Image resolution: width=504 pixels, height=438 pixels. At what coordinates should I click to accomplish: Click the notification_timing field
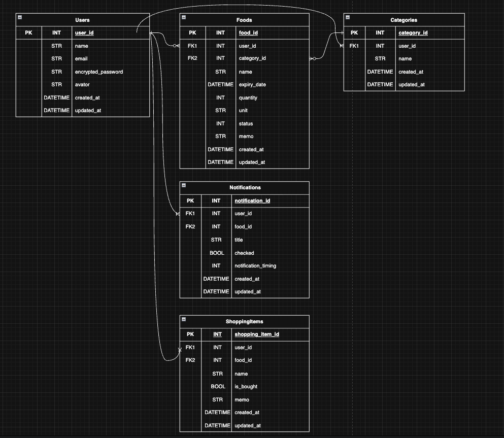(255, 266)
